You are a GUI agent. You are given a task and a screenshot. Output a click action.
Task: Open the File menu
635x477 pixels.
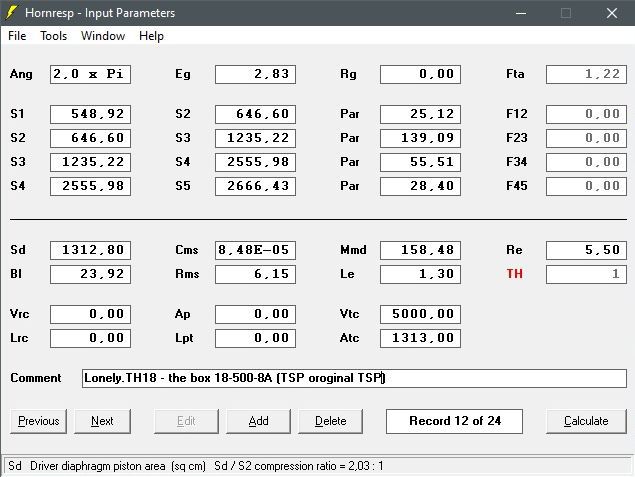pos(17,36)
